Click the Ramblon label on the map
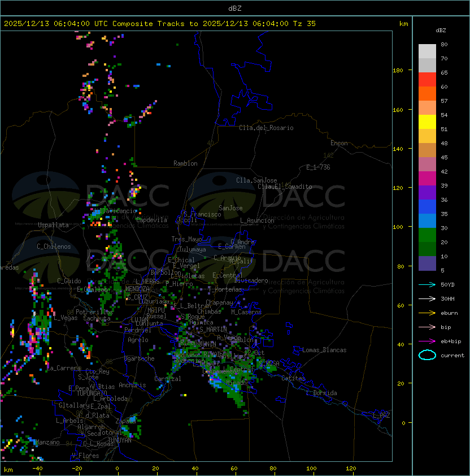Screen dimensions: 470x476 pyautogui.click(x=185, y=163)
